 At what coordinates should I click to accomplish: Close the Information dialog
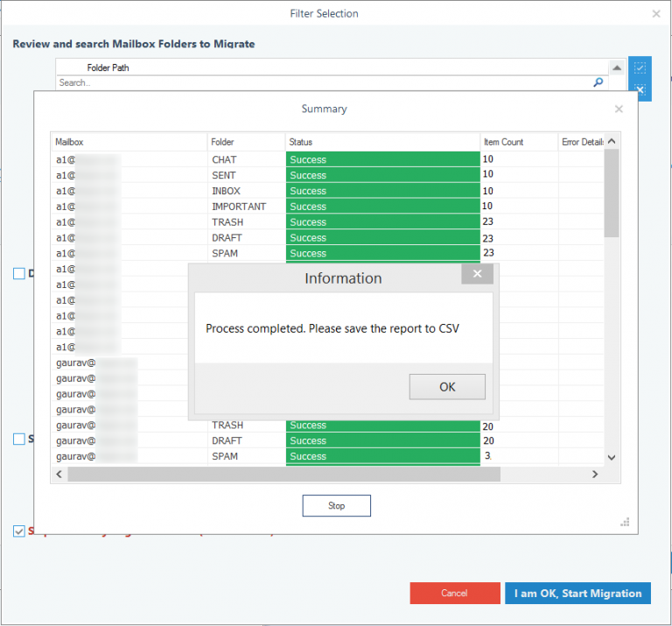477,274
